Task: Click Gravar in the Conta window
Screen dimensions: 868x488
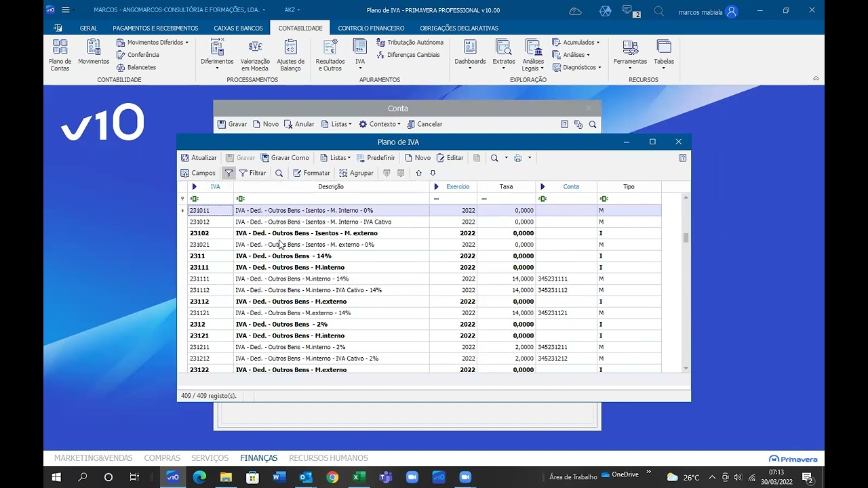Action: (x=232, y=124)
